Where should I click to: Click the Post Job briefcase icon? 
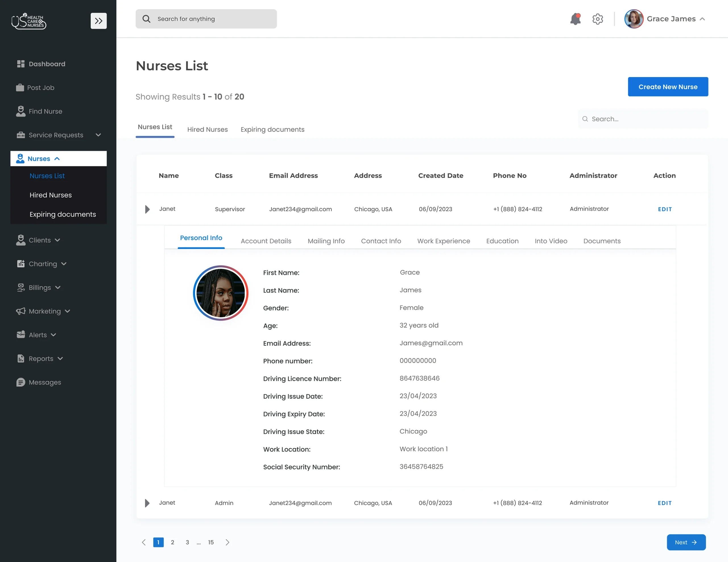click(x=21, y=87)
